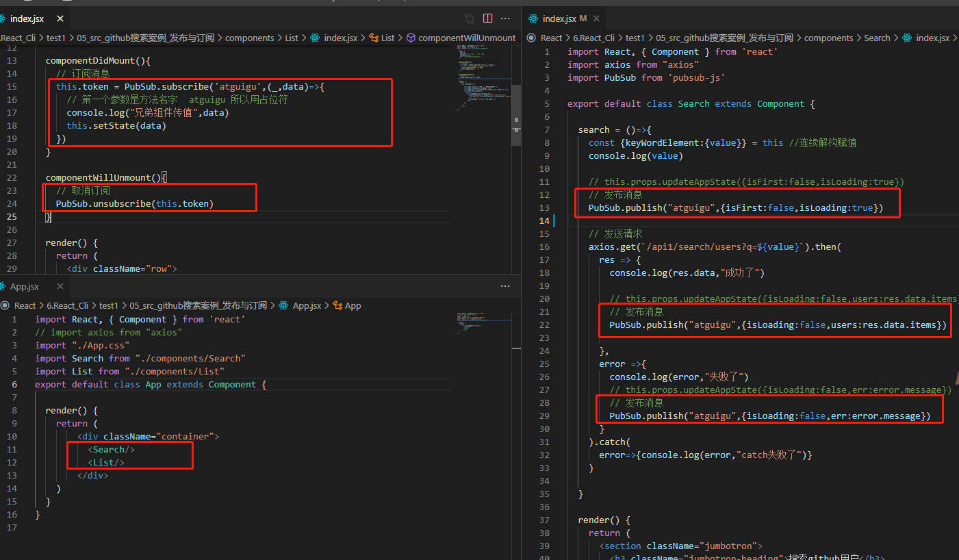
Task: Open React breadcrumb in right Search pane
Action: 551,38
